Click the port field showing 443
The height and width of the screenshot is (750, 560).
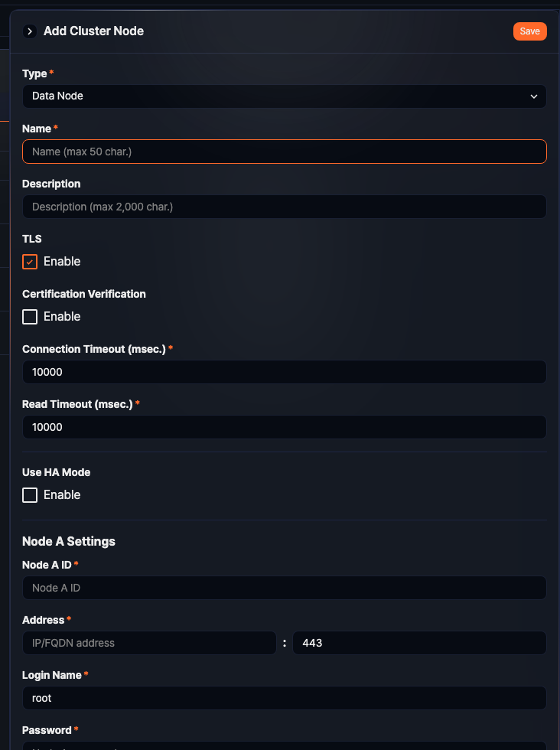pyautogui.click(x=418, y=643)
